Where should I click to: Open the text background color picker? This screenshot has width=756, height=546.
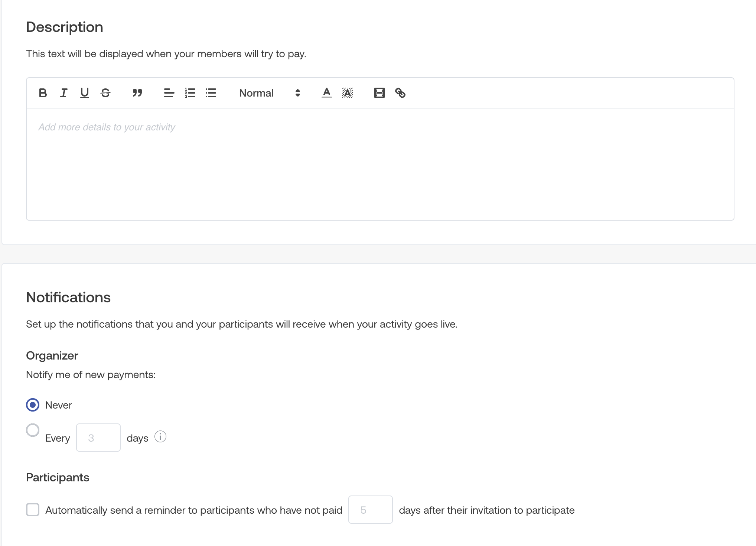(348, 93)
